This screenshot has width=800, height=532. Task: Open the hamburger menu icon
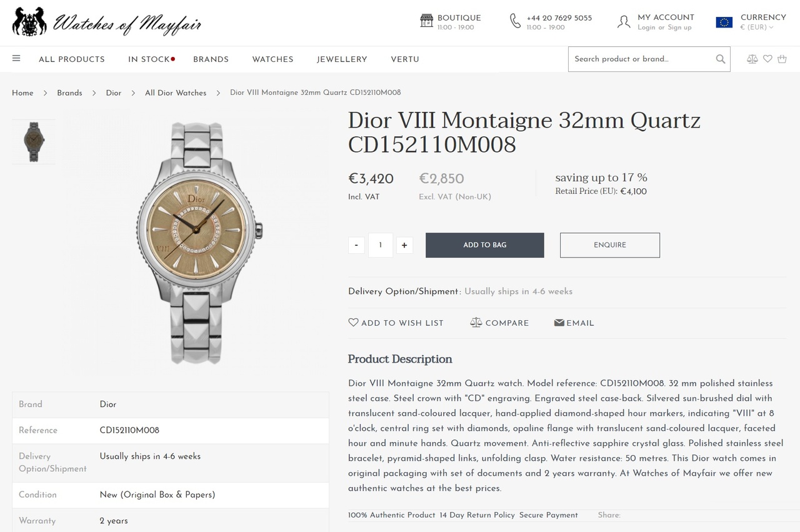[x=16, y=59]
